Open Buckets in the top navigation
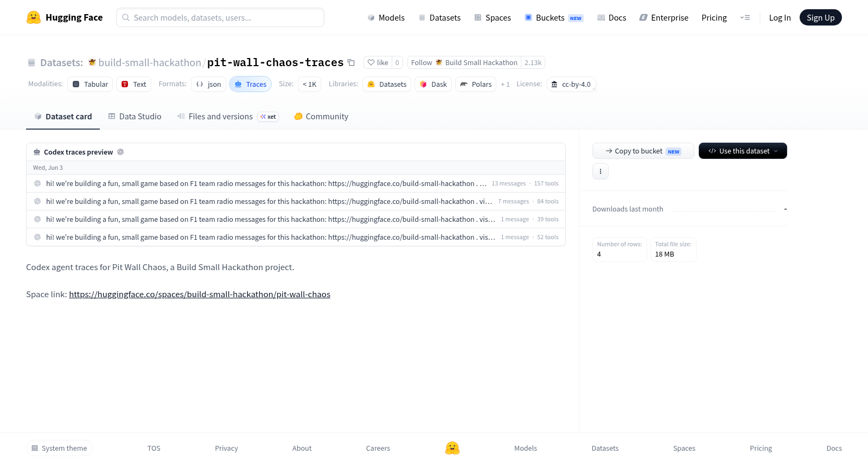Viewport: 868px width, 467px height. pos(553,18)
